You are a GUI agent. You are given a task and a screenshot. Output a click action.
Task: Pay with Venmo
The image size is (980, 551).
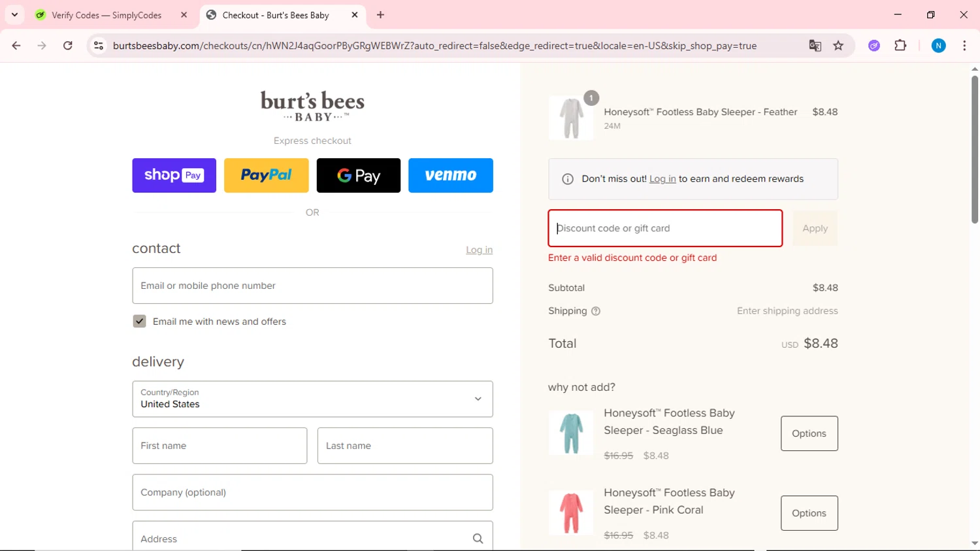451,175
